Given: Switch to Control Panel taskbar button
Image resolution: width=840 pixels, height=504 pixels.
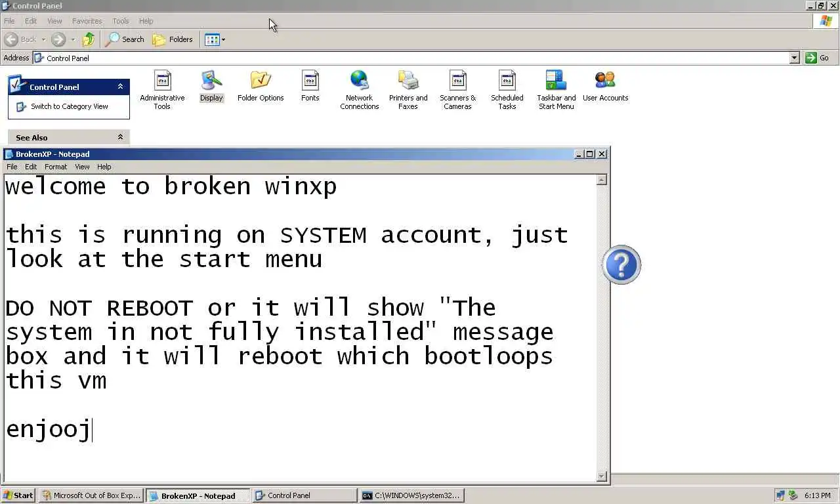Looking at the screenshot, I should [x=304, y=495].
